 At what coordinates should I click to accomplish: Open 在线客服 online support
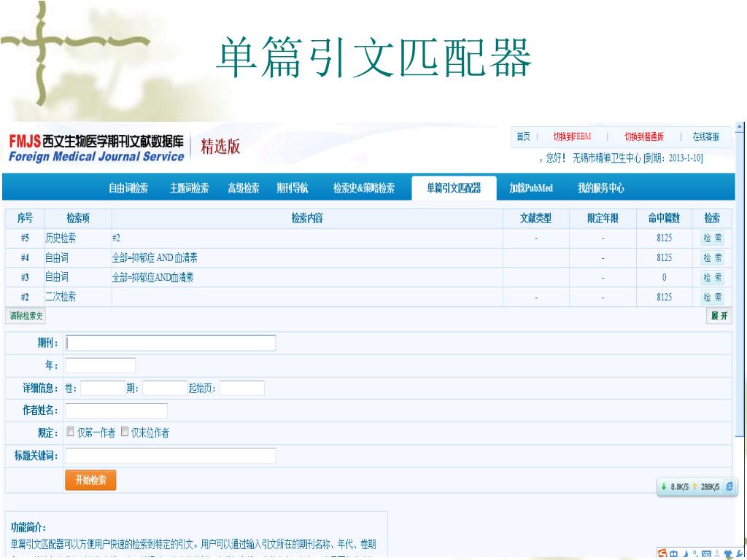coord(706,136)
